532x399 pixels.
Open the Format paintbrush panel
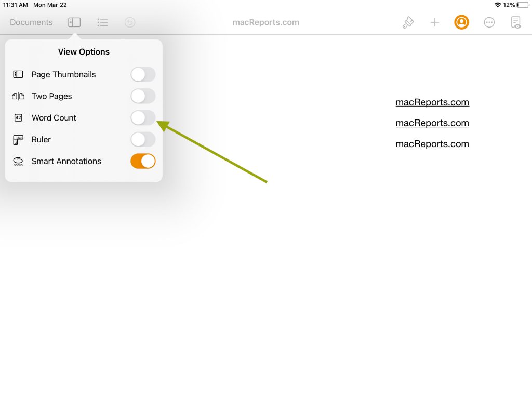[408, 22]
